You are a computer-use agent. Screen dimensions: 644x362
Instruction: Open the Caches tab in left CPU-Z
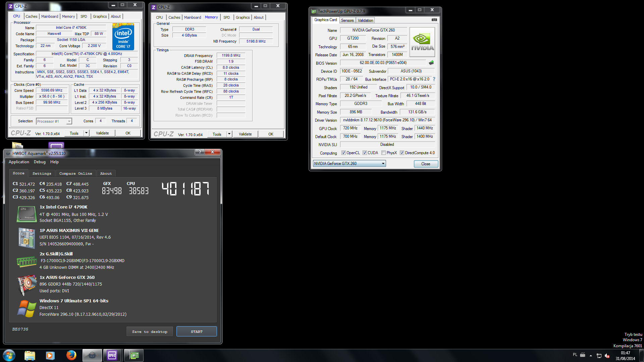click(x=31, y=16)
